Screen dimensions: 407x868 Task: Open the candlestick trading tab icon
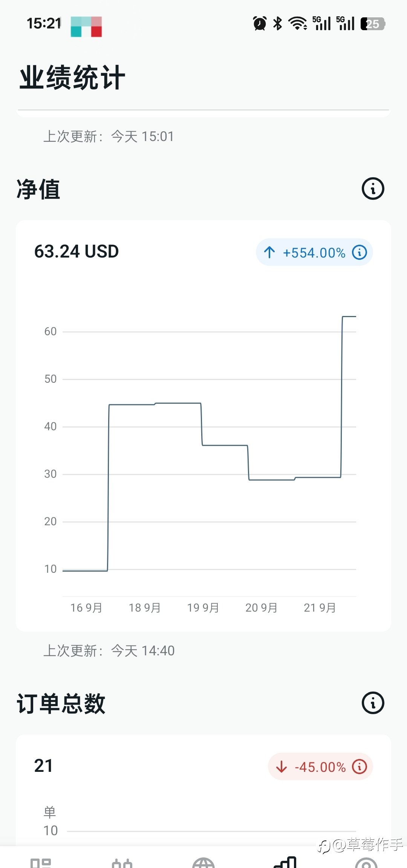coord(122,863)
